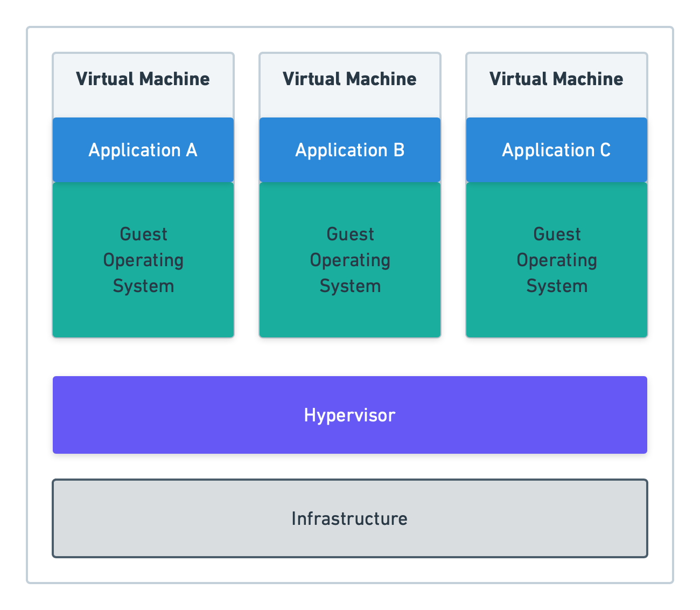Click the middle Virtual Machine header
The height and width of the screenshot is (610, 700).
click(349, 79)
